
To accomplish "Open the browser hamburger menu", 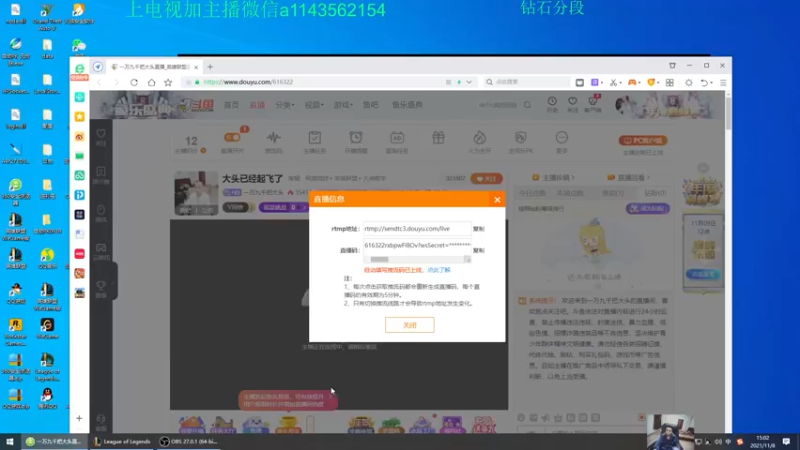I will point(723,82).
